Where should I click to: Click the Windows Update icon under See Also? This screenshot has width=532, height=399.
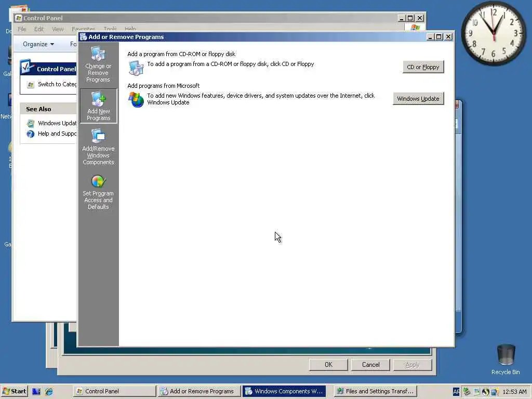pyautogui.click(x=31, y=124)
